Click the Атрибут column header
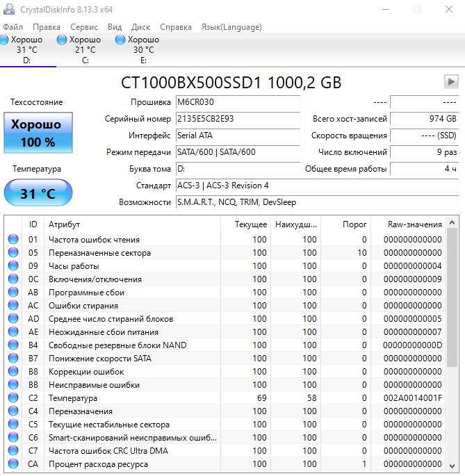The image size is (465, 476). coord(133,224)
